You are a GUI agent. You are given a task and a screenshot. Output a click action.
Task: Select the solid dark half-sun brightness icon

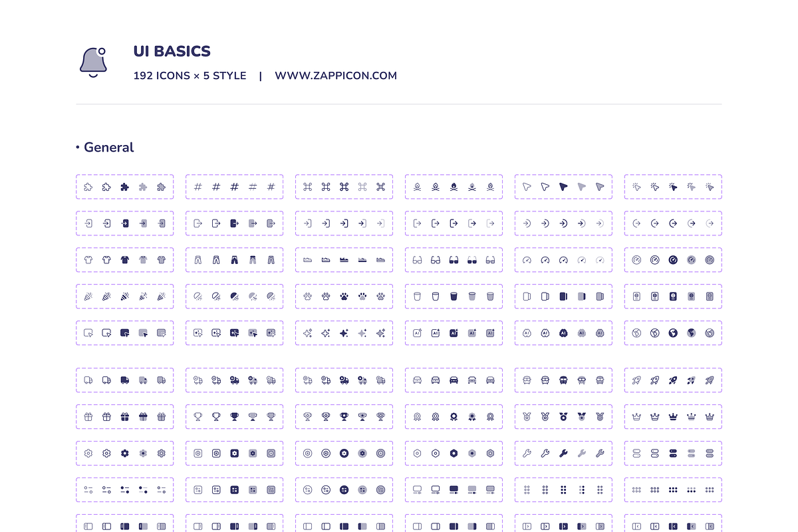tap(234, 297)
